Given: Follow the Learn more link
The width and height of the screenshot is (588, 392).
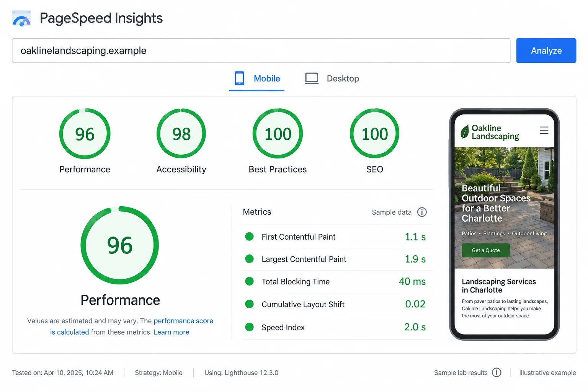Looking at the screenshot, I should 171,332.
